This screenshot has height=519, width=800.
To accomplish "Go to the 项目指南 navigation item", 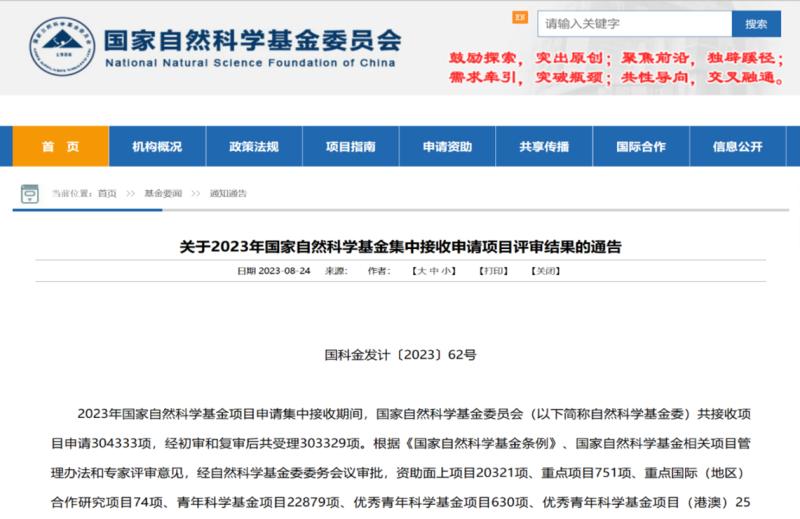I will pyautogui.click(x=351, y=147).
